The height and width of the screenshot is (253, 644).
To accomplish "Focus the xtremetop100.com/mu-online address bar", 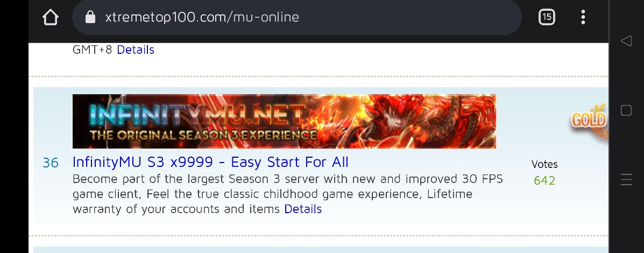I will [x=296, y=17].
